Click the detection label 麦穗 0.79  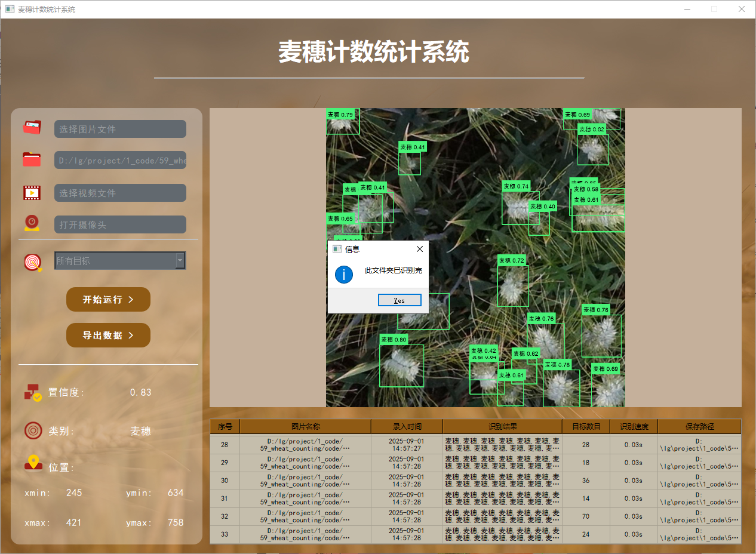tap(340, 114)
